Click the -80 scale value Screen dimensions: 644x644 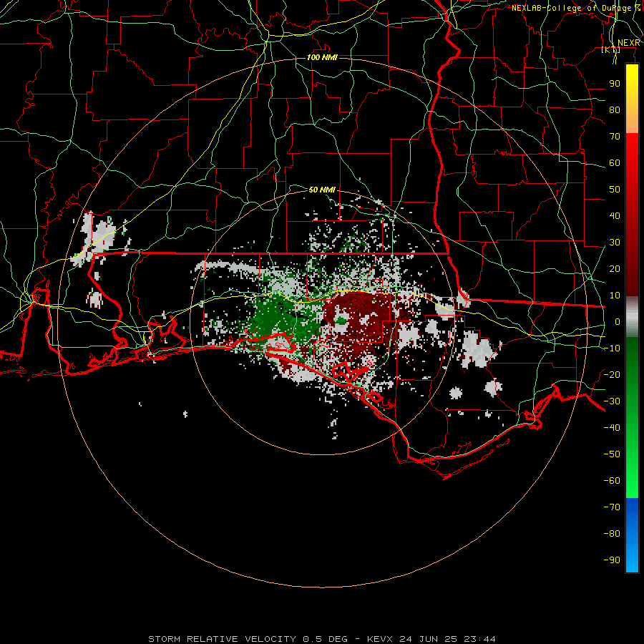point(612,534)
